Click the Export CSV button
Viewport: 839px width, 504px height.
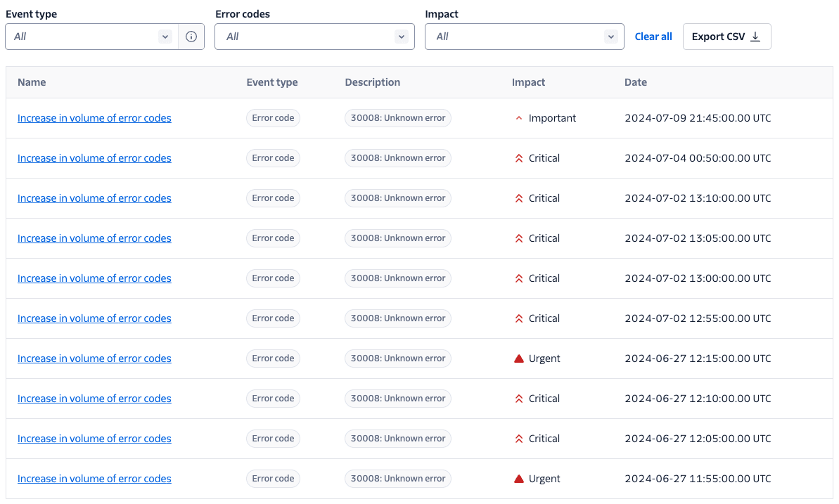(726, 36)
